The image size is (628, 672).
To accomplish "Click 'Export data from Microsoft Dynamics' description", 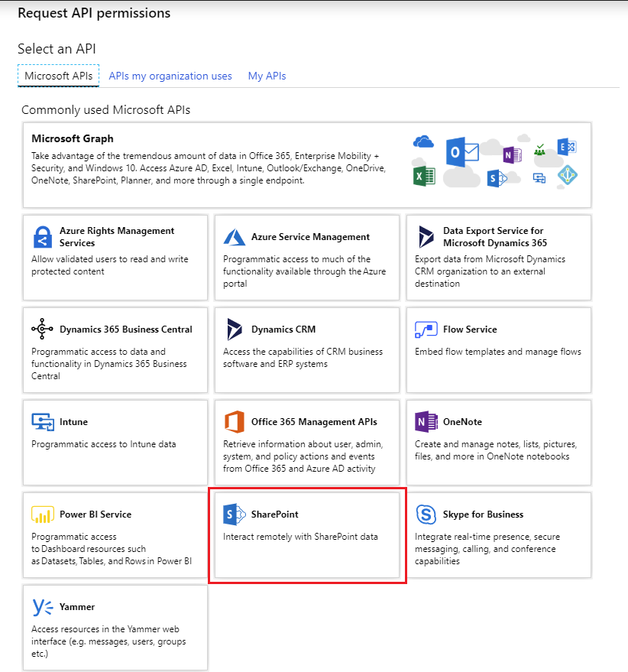I will point(490,271).
